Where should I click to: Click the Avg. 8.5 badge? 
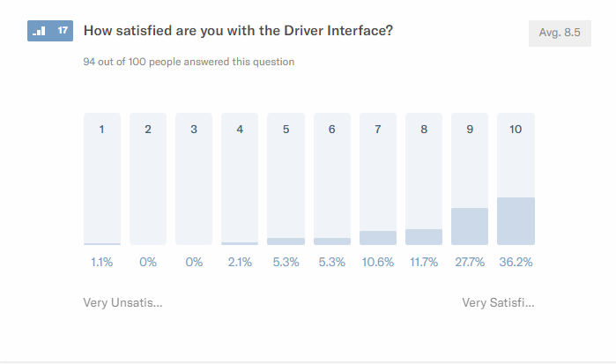click(x=560, y=33)
